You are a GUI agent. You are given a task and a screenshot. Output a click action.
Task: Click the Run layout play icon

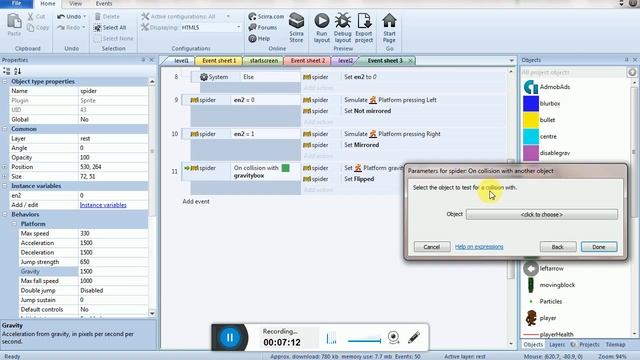322,20
